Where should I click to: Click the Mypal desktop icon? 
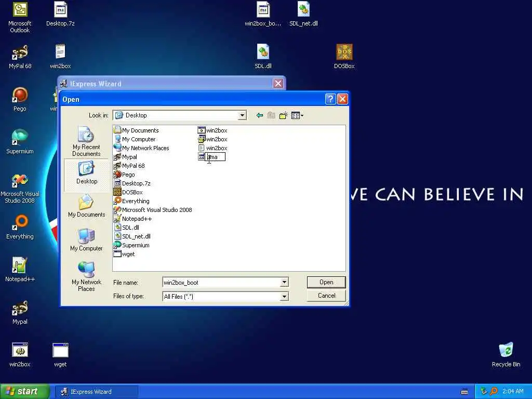point(20,312)
